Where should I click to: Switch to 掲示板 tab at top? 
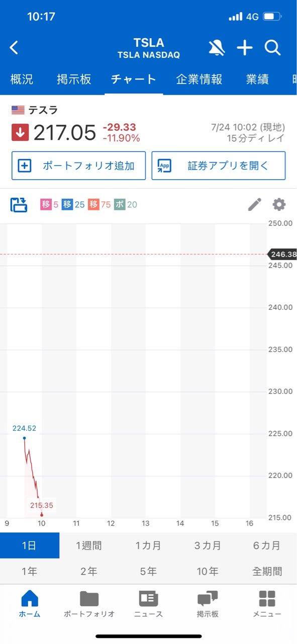tap(74, 79)
